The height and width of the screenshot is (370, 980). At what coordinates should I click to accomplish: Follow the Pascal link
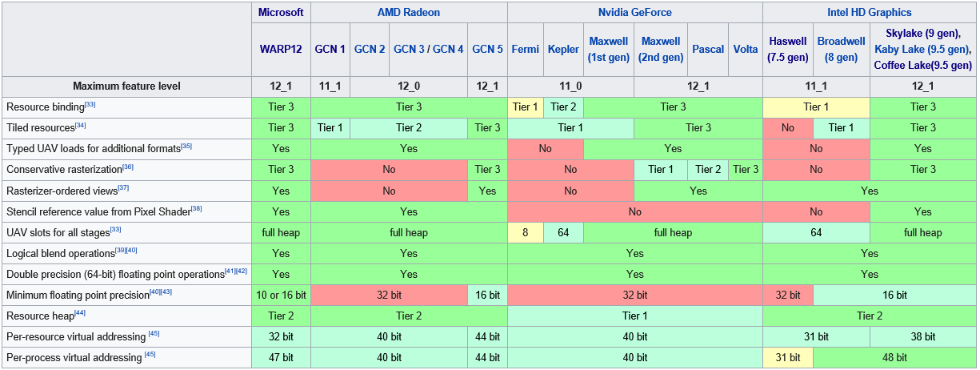point(708,49)
